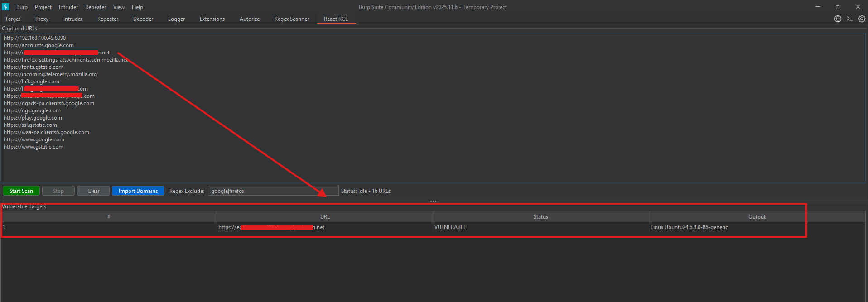Click the waa-pa.clients6.google.com line
The height and width of the screenshot is (302, 868).
(47, 132)
